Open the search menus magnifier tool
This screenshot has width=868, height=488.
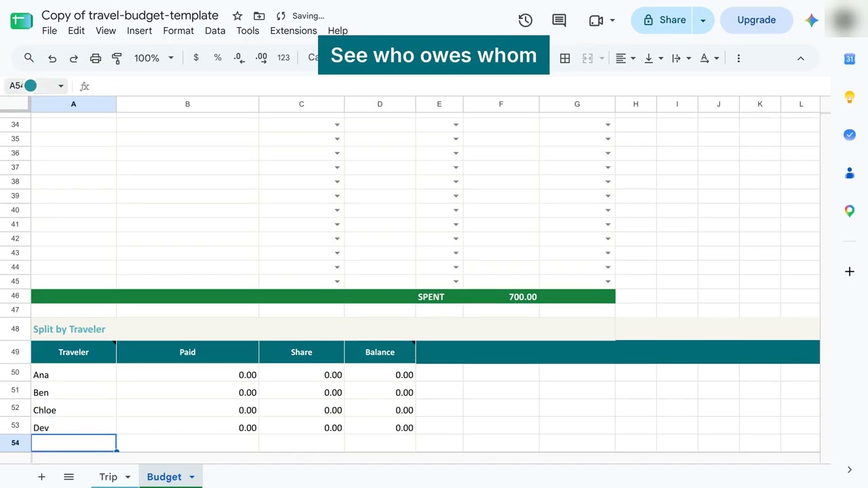(29, 58)
